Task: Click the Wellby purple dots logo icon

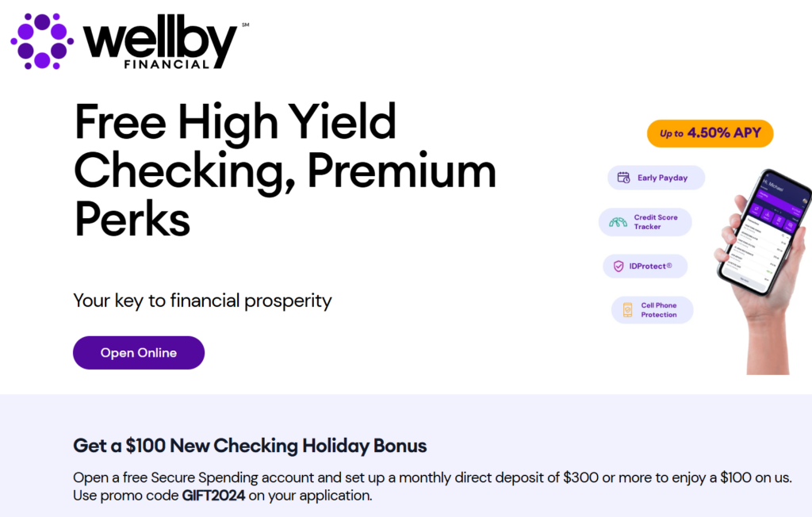Action: coord(42,41)
